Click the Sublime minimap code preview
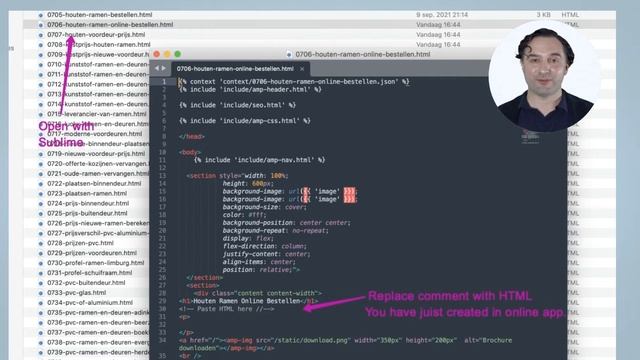Screen dimensions: 640x360 [530, 137]
